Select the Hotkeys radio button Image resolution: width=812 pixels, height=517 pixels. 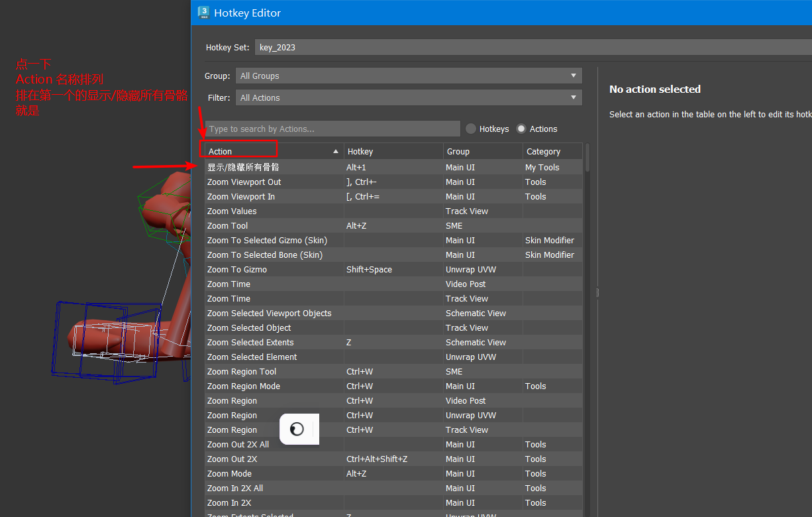click(471, 129)
